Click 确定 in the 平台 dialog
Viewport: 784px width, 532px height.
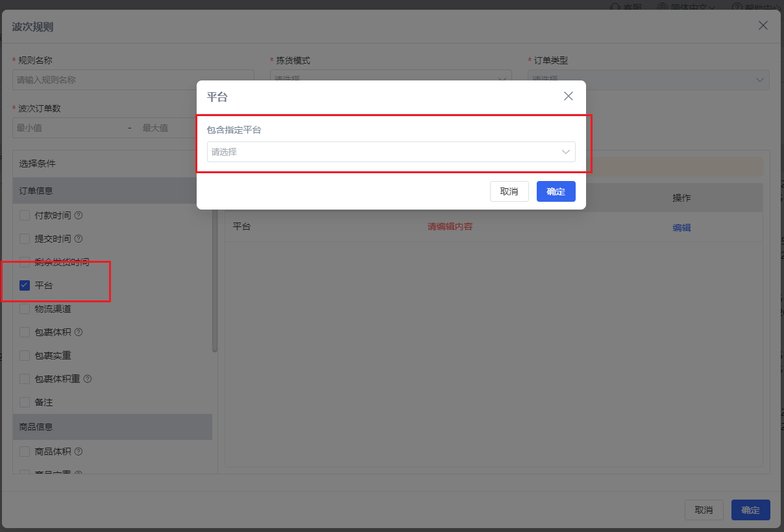[556, 191]
